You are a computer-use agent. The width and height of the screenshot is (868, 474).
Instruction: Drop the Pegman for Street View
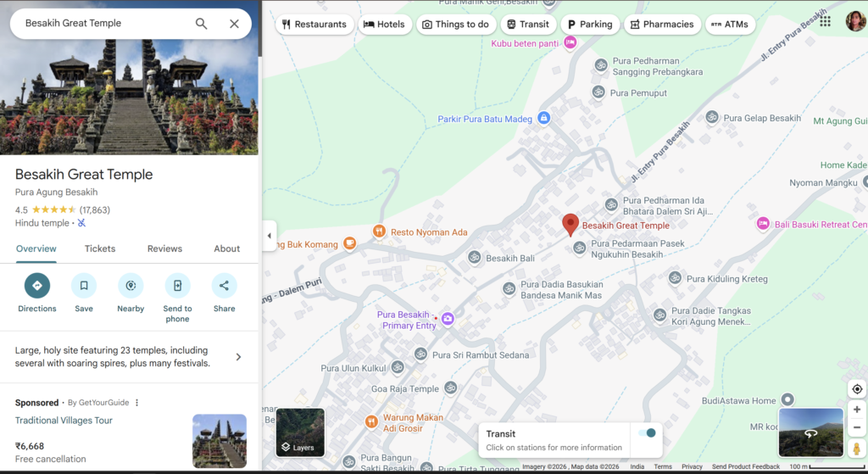coord(857,448)
